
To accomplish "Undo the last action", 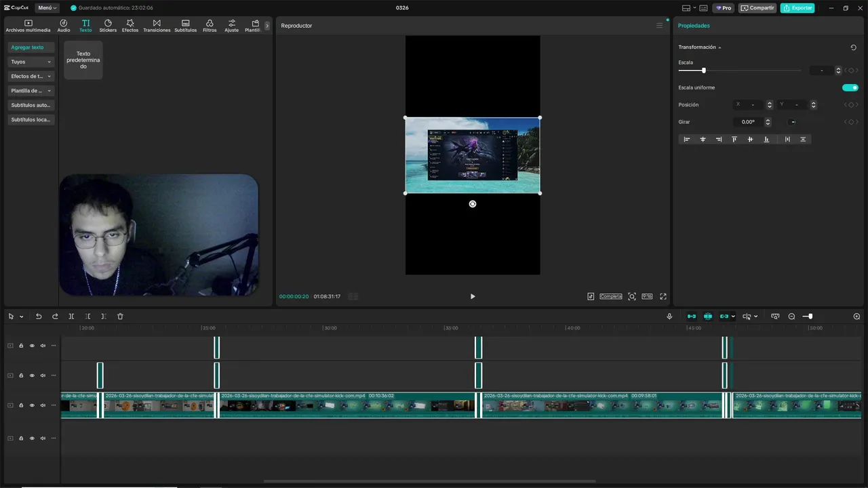I will (x=39, y=317).
